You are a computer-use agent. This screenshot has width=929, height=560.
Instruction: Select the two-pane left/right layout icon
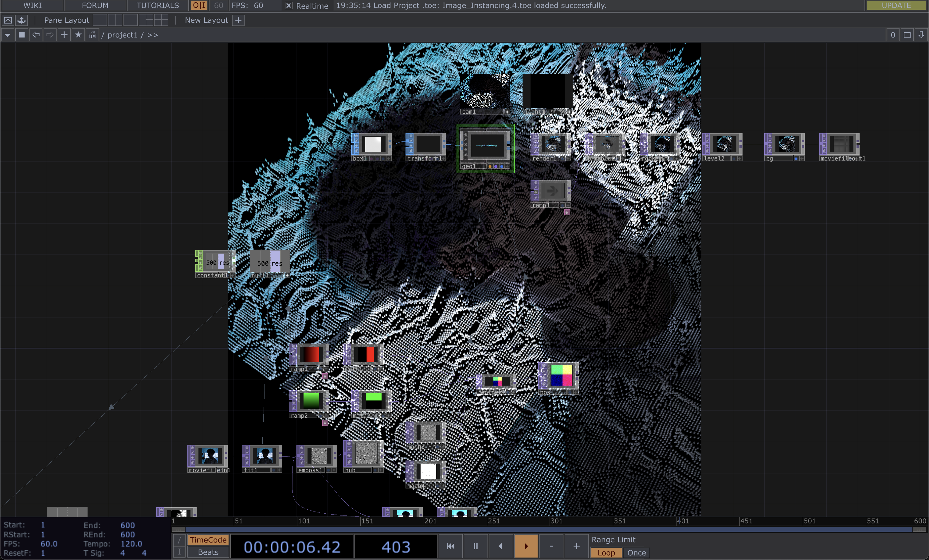115,20
